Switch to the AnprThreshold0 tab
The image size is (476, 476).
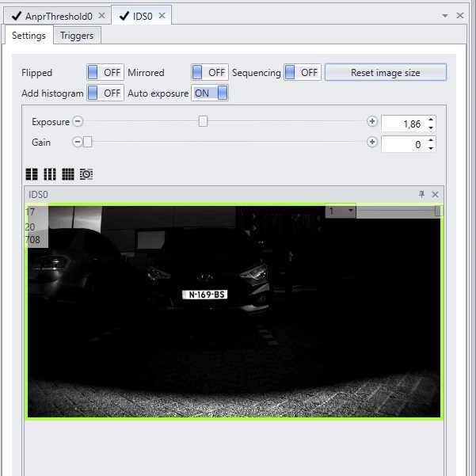[x=59, y=16]
